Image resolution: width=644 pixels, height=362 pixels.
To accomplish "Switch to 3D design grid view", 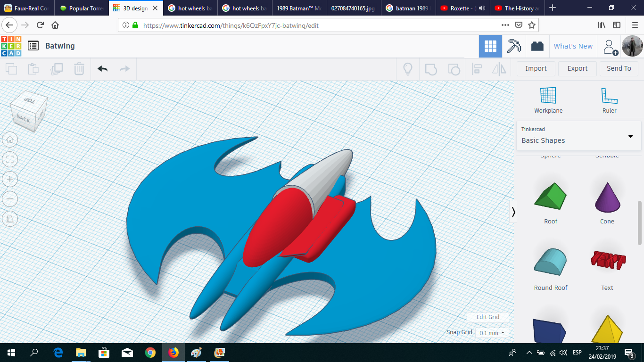I will click(x=490, y=46).
